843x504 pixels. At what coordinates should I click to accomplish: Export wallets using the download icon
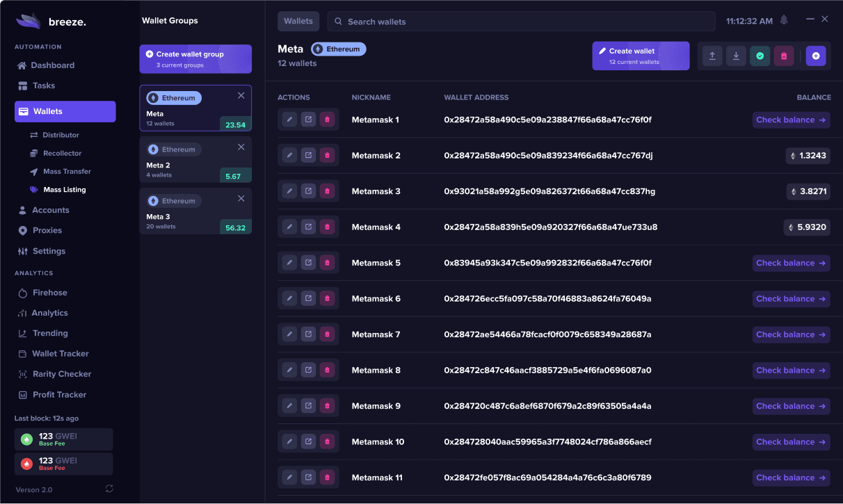coord(736,56)
